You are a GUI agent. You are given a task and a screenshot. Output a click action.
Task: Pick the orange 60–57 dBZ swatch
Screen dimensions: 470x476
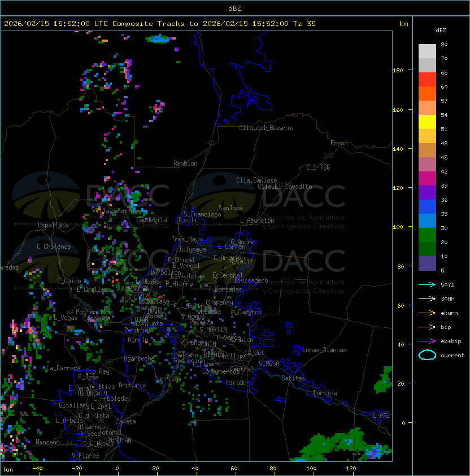(427, 94)
